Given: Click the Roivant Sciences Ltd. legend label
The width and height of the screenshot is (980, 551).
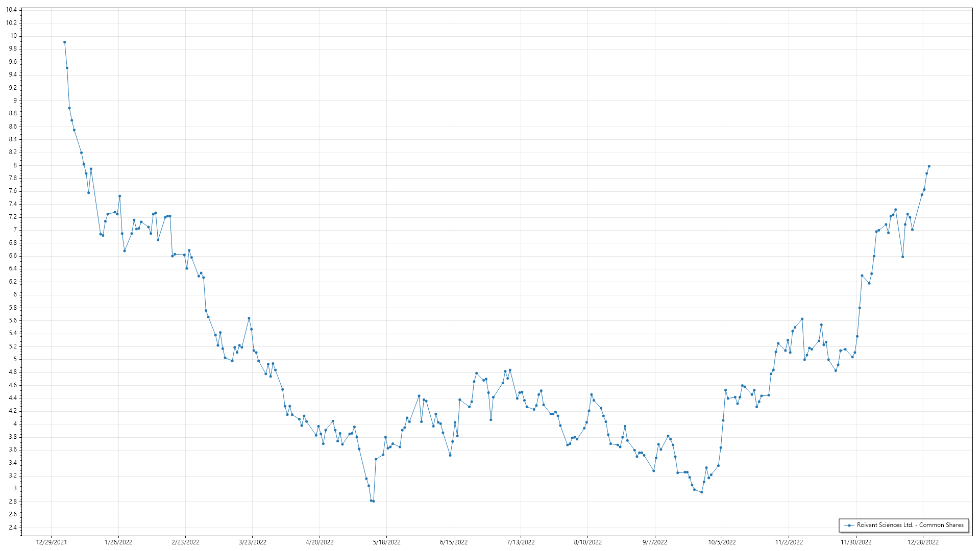Looking at the screenshot, I should click(910, 525).
